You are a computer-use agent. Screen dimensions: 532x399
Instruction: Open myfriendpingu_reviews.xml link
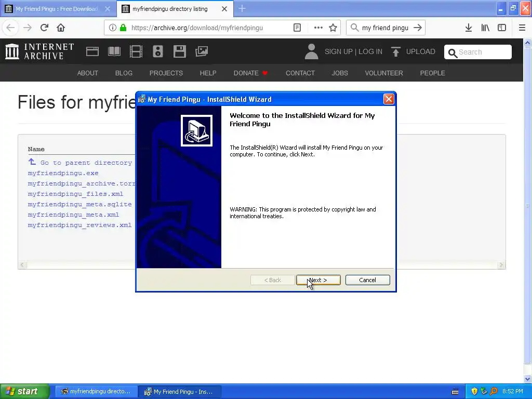[79, 225]
